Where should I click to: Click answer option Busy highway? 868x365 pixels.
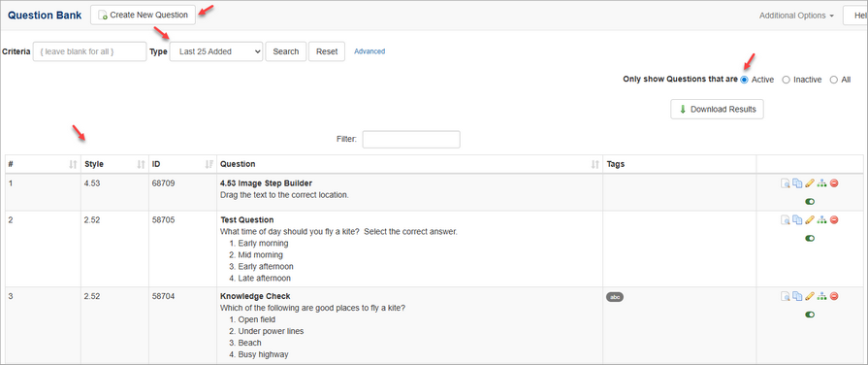click(x=263, y=354)
